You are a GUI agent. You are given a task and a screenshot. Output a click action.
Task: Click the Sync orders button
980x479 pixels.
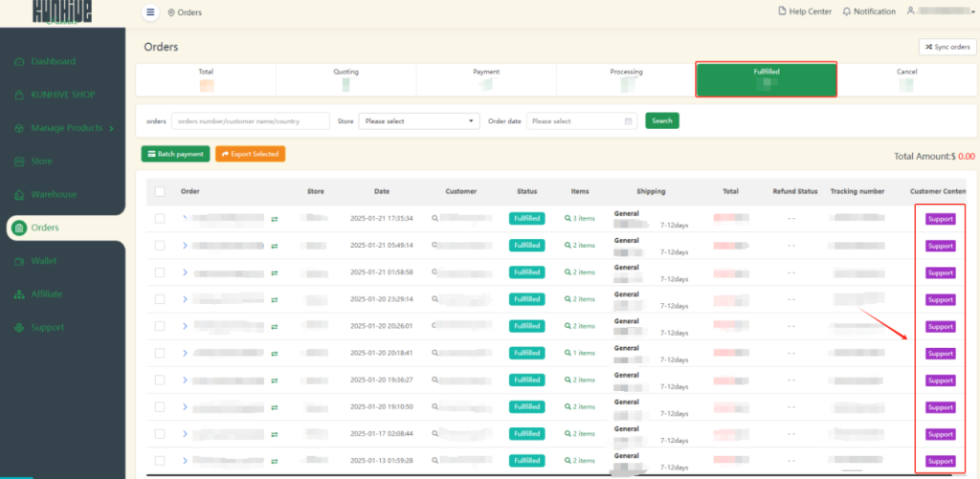coord(947,47)
